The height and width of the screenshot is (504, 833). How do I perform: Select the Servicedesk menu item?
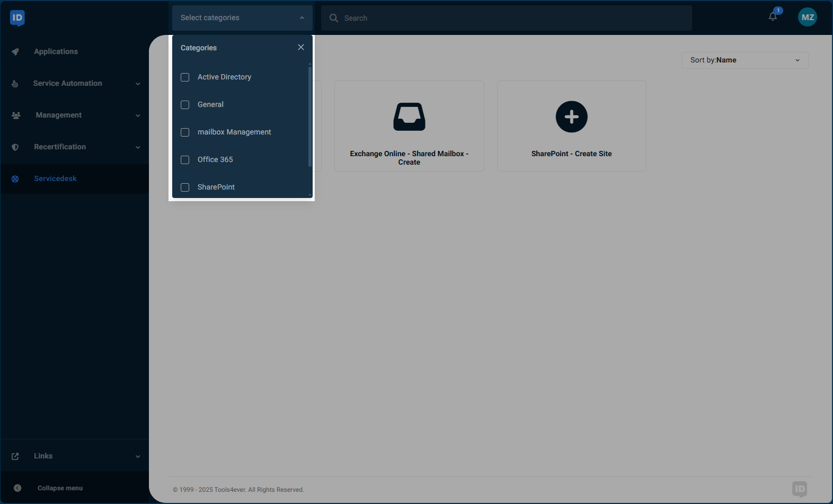click(55, 178)
